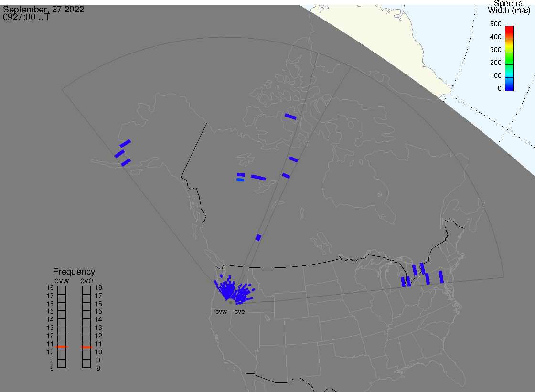
Task: Click the '14' label left of cvw bar
Action: coord(50,320)
